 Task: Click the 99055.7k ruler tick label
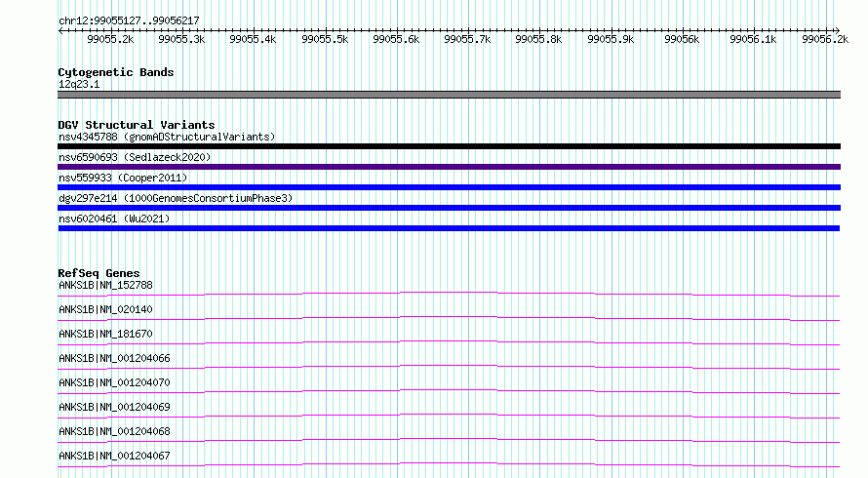(467, 39)
